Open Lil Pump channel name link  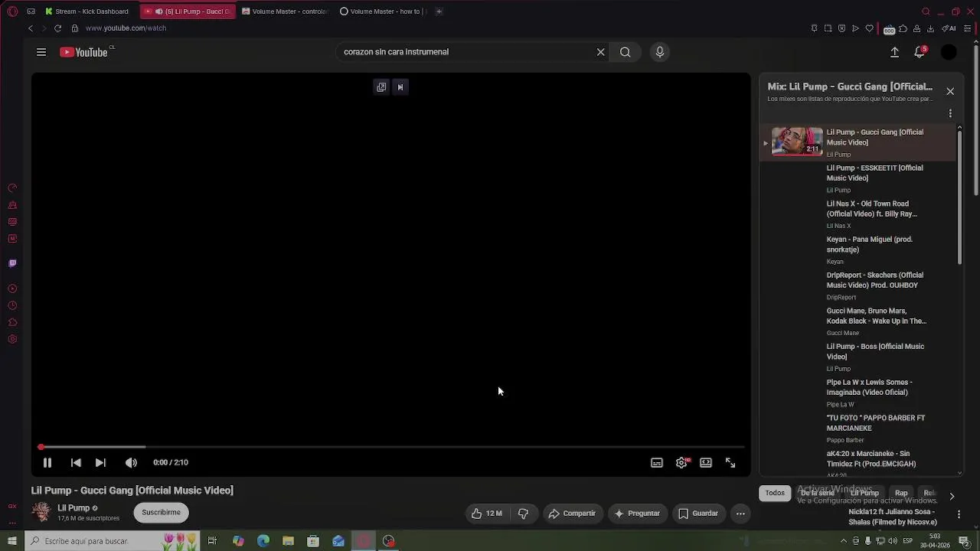(x=73, y=507)
